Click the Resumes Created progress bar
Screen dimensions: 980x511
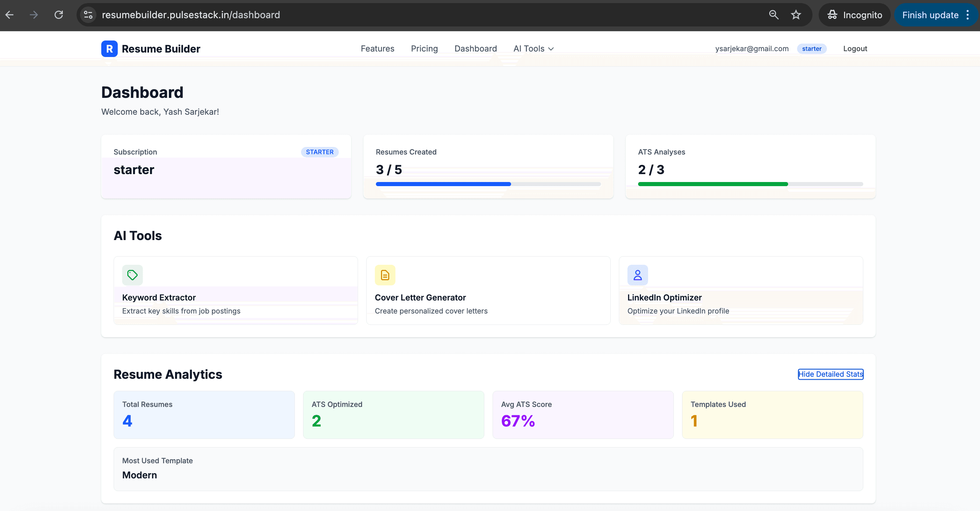(x=488, y=184)
